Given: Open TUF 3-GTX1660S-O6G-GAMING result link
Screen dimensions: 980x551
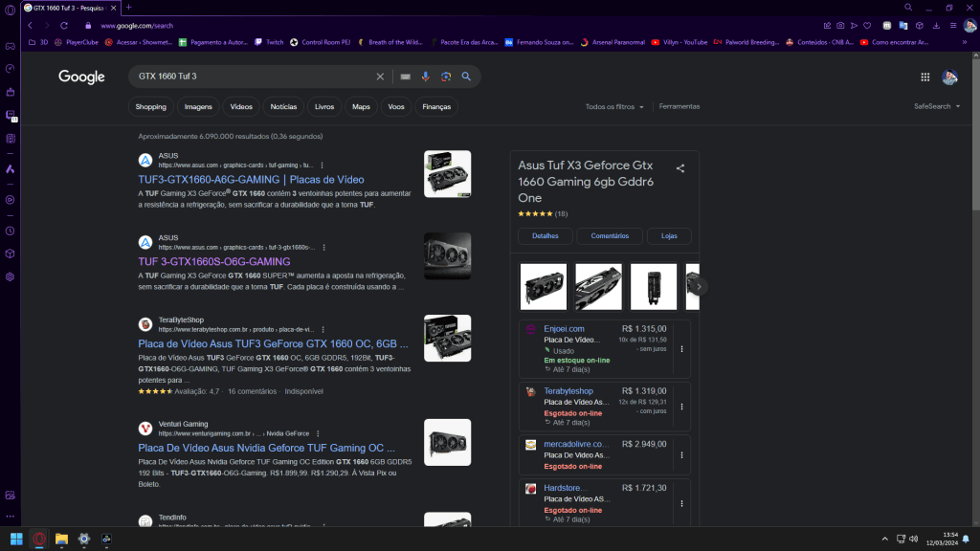Looking at the screenshot, I should 214,262.
